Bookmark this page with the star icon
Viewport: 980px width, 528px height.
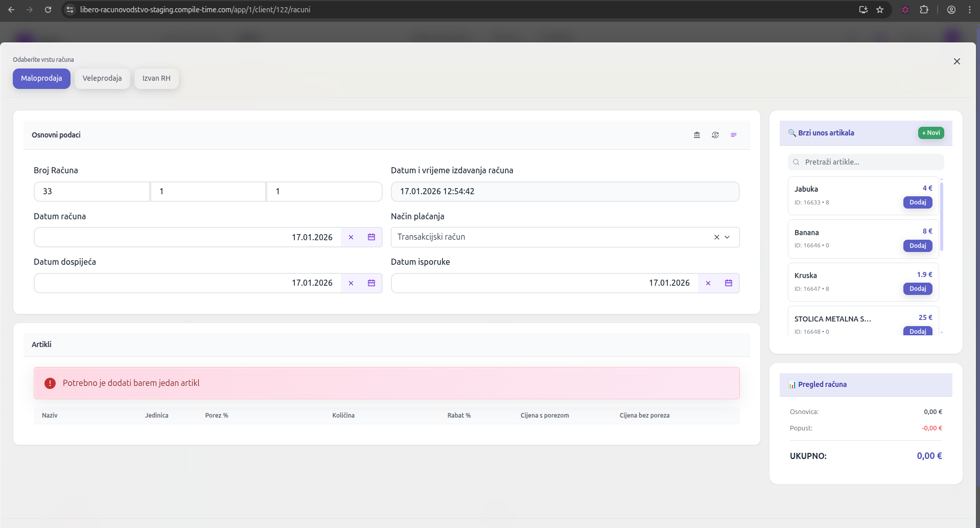[x=880, y=10]
